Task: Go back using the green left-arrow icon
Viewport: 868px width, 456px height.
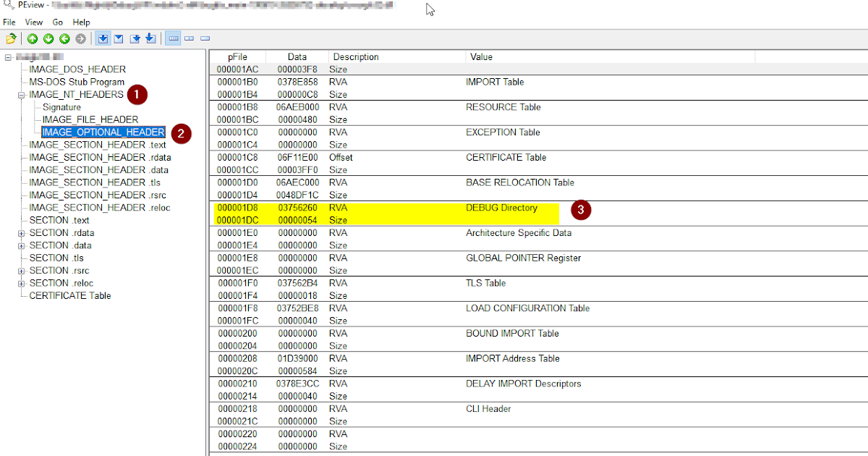Action: coord(64,38)
